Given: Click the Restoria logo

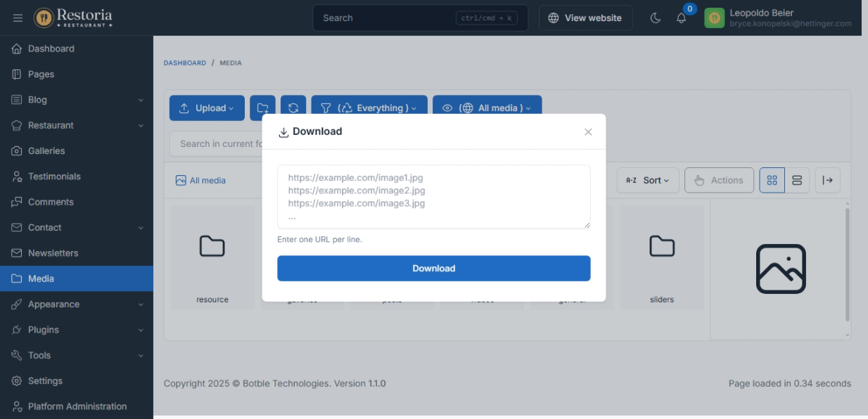Looking at the screenshot, I should pos(73,18).
